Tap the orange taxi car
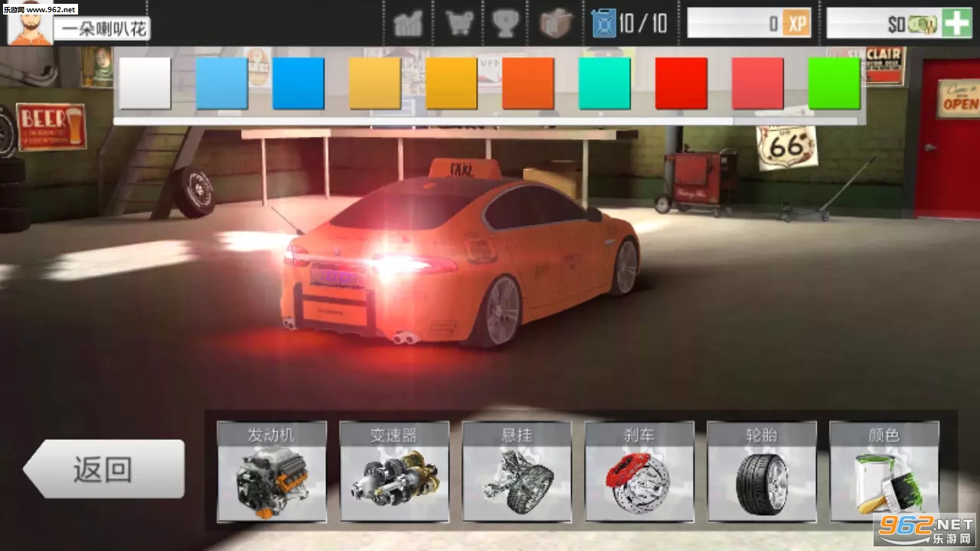This screenshot has height=551, width=980. (x=461, y=254)
